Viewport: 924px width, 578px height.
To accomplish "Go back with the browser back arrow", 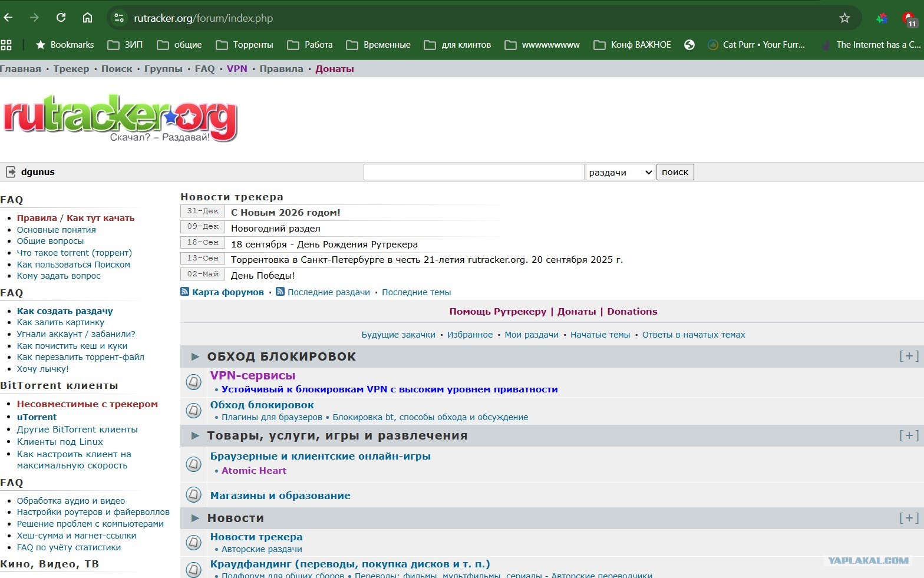I will click(8, 18).
